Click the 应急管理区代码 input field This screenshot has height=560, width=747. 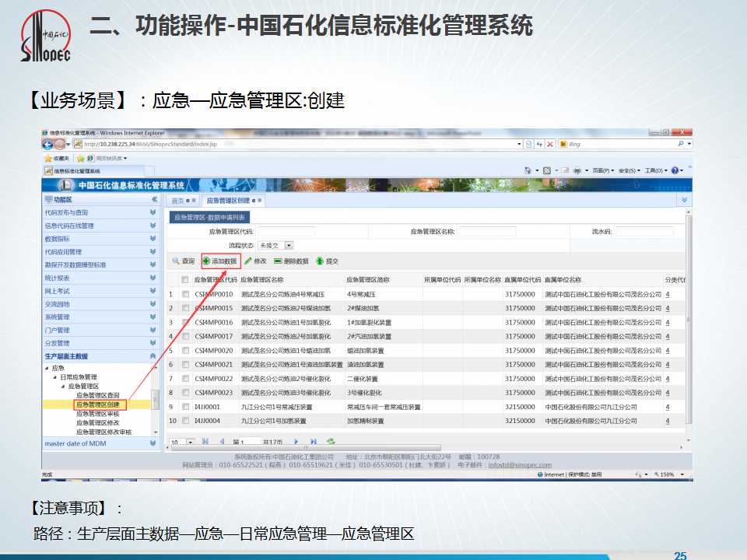[x=286, y=232]
